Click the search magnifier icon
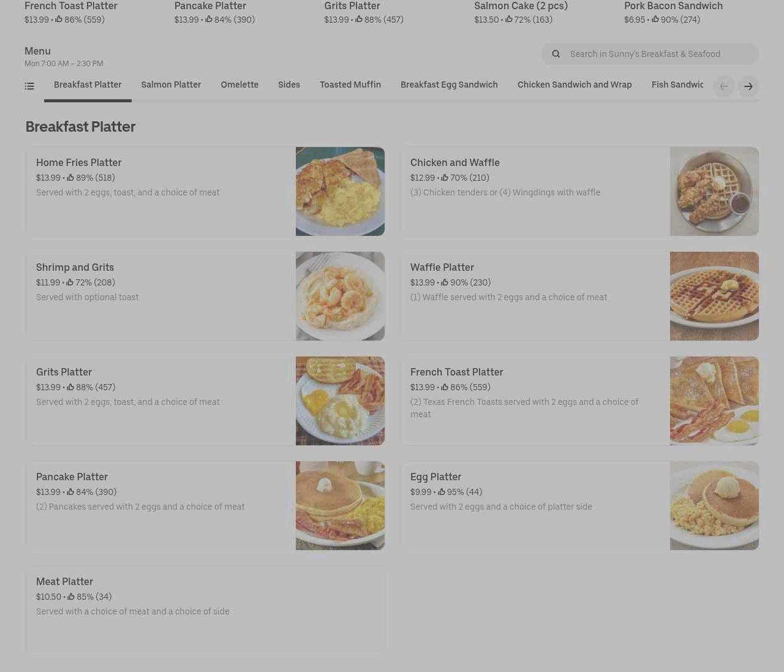The image size is (784, 672). [x=556, y=54]
